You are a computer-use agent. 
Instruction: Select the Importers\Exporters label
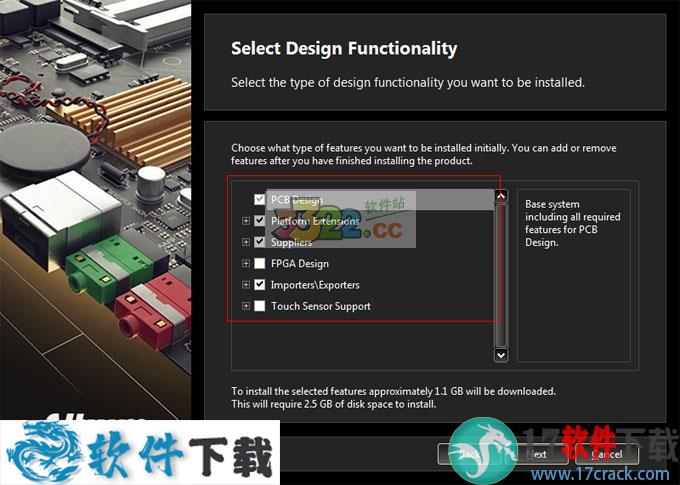point(314,285)
